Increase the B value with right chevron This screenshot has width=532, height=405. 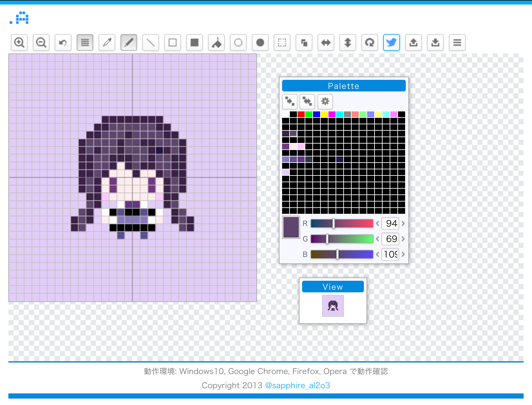pyautogui.click(x=403, y=254)
